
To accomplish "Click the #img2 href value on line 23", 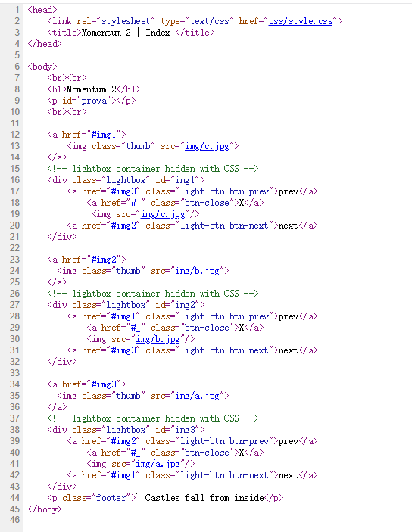I will point(104,260).
